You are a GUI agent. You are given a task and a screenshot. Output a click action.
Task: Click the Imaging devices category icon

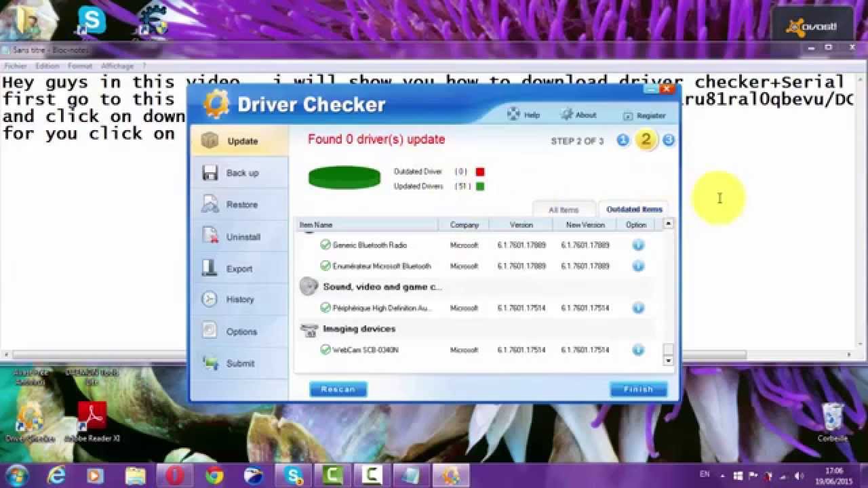coord(309,329)
